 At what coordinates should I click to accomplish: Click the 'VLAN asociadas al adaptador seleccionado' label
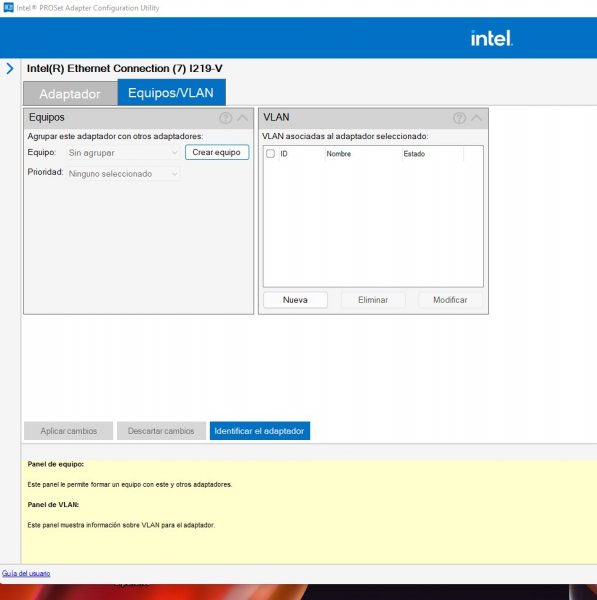click(x=345, y=136)
